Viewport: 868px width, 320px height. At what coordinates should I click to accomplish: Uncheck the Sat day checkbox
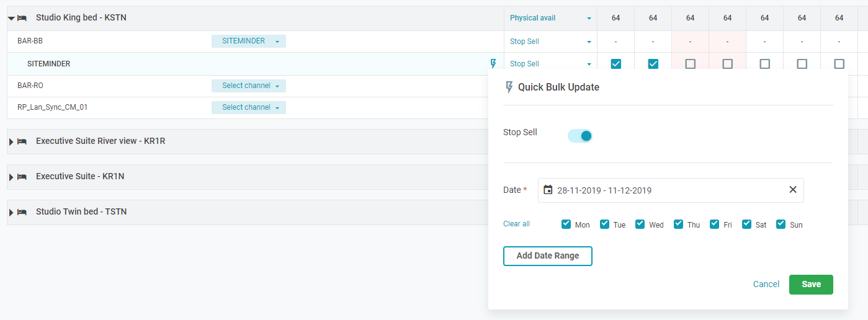tap(746, 224)
